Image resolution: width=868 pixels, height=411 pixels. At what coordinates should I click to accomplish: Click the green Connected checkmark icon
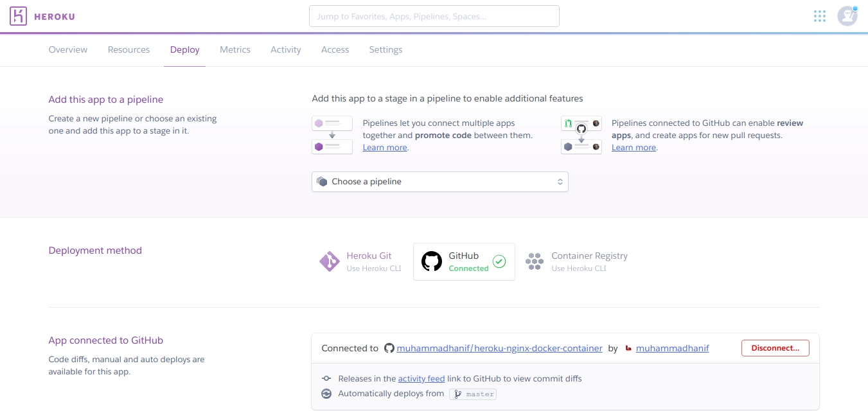pos(499,261)
